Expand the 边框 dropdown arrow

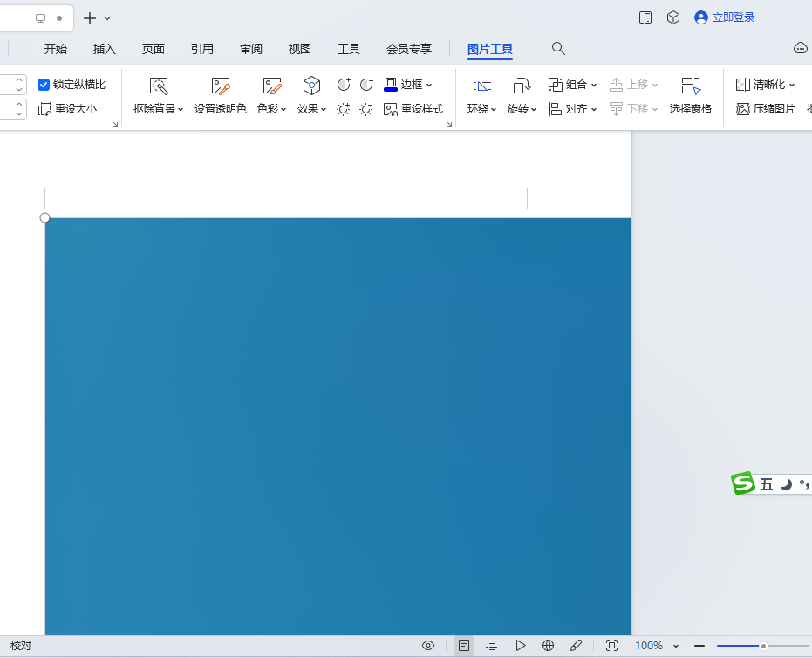tap(429, 85)
